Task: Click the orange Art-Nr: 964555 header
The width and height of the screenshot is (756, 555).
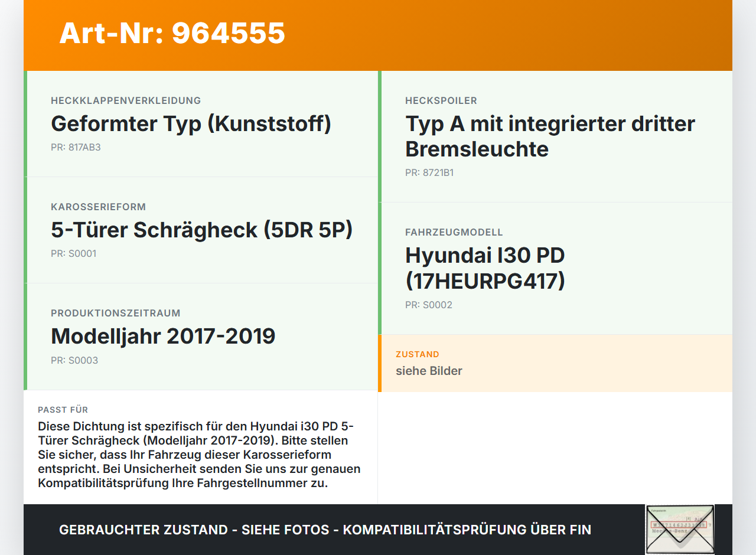Action: click(171, 34)
